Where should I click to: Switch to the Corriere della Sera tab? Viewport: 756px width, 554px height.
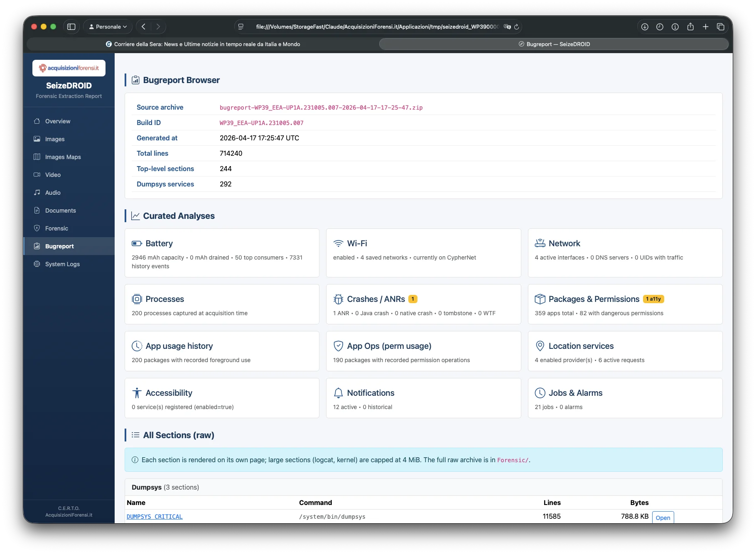(203, 44)
